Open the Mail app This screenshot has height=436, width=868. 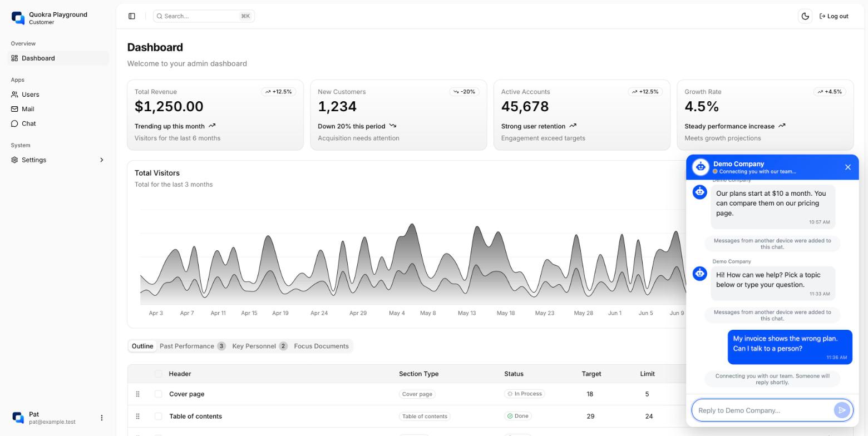tap(58, 109)
